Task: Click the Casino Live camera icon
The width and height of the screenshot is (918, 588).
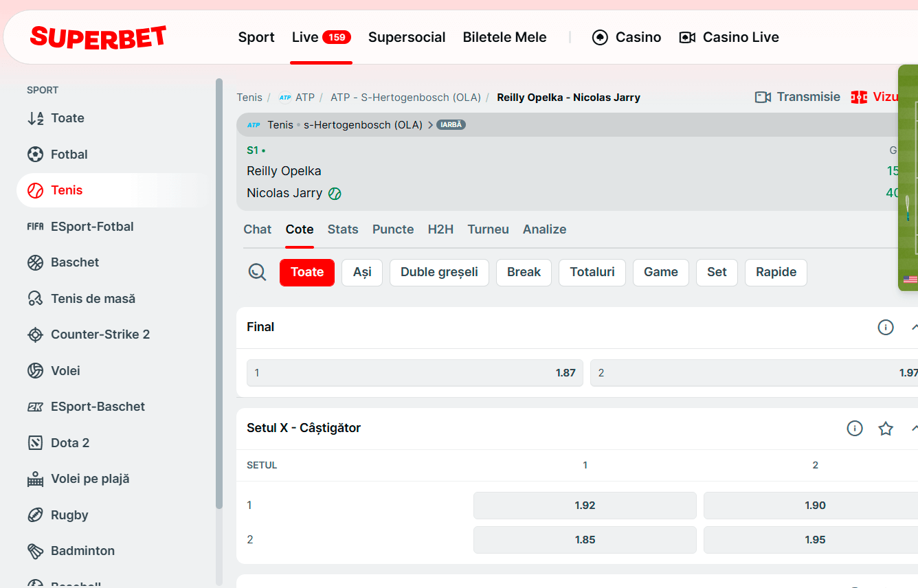Action: coord(687,37)
